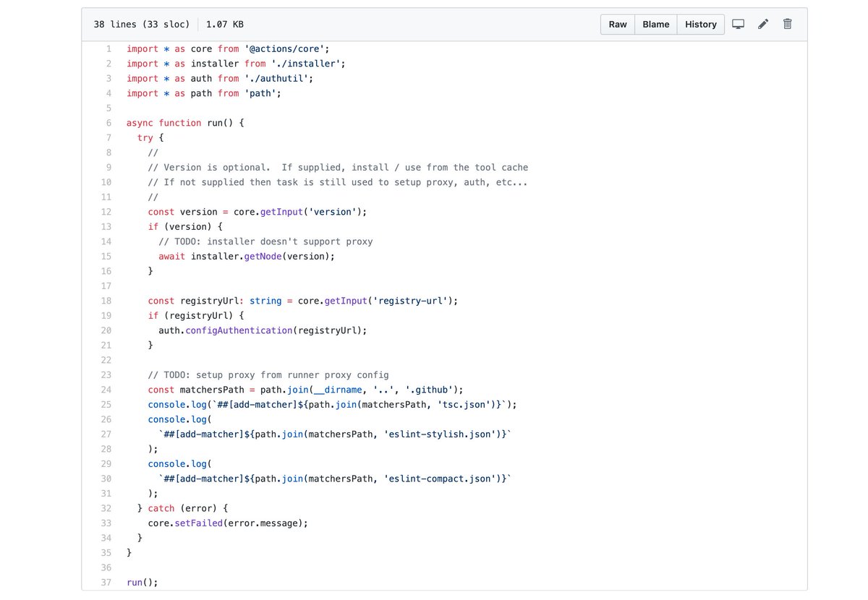Click the 'setup proxy from runner proxy config' comment
Viewport: 868px width, 600px height.
(268, 374)
